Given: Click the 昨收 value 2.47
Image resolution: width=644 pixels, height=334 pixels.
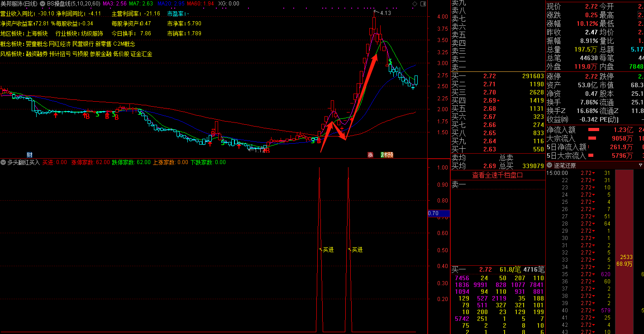Looking at the screenshot, I should [x=591, y=32].
